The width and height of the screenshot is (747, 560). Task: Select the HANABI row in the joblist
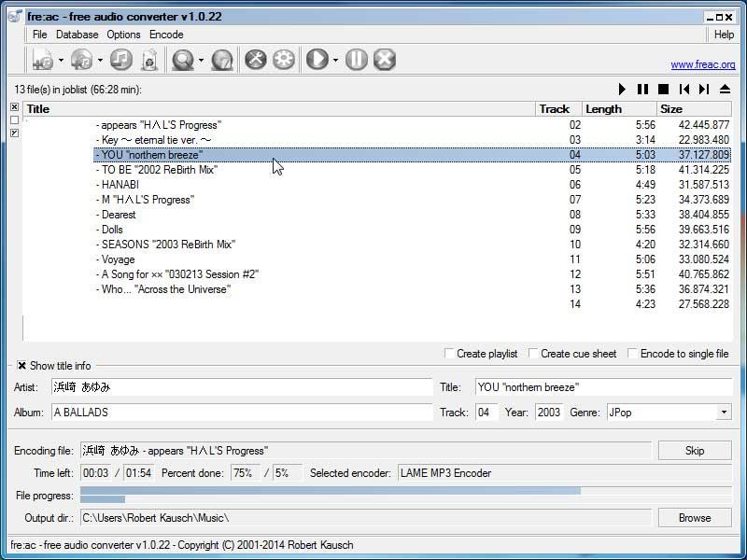tap(412, 185)
